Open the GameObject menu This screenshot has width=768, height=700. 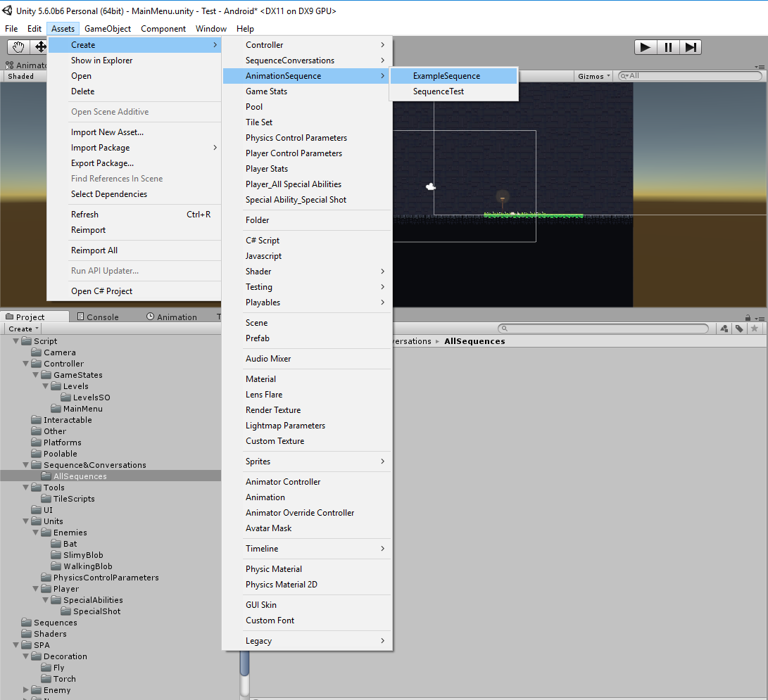point(108,28)
